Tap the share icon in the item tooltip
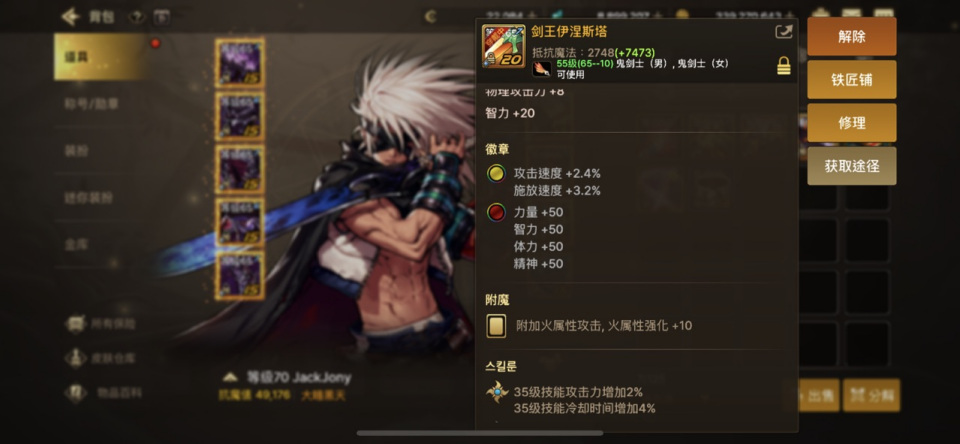Image resolution: width=960 pixels, height=444 pixels. [784, 32]
